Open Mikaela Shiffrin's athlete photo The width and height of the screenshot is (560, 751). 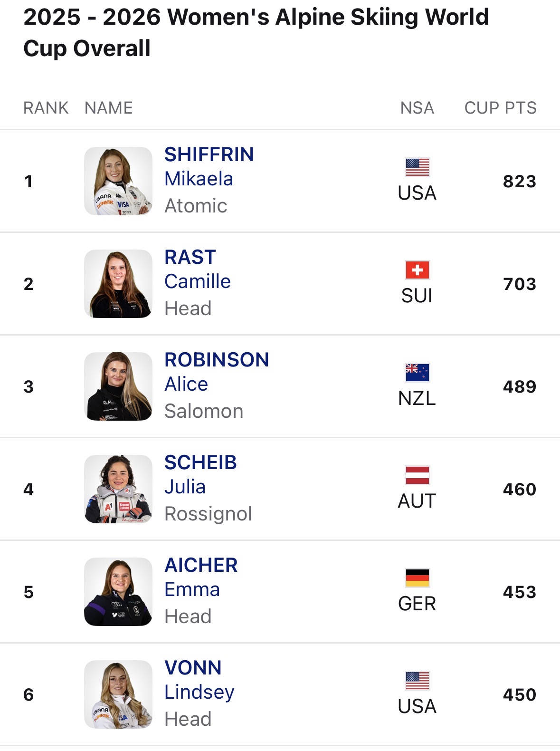pyautogui.click(x=118, y=181)
